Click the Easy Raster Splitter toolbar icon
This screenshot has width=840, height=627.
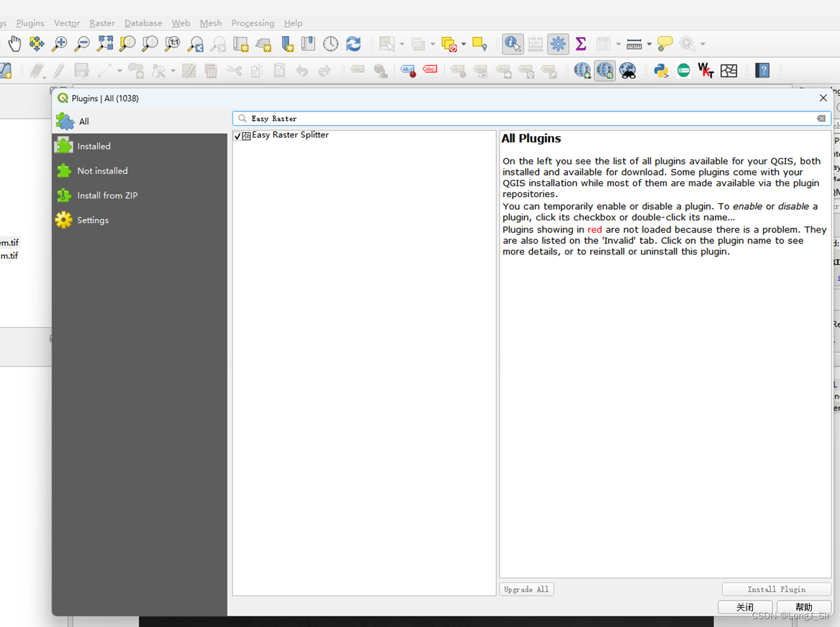coord(729,70)
